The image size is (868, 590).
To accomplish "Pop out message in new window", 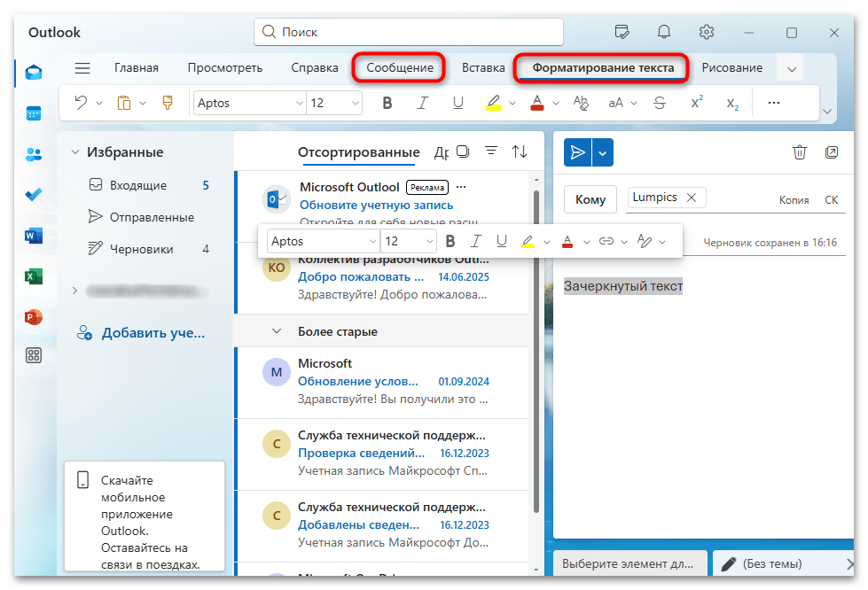I will pos(832,152).
